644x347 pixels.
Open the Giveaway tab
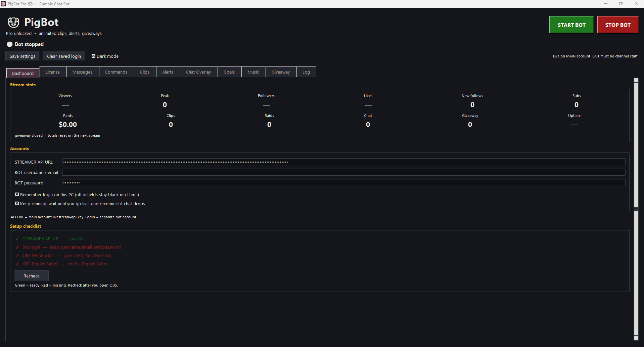tap(281, 72)
